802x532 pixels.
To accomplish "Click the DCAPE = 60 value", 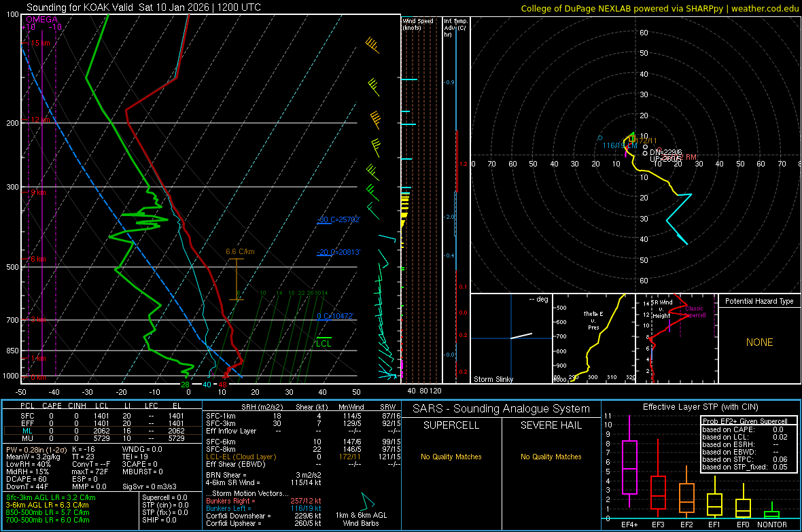I will (x=27, y=479).
